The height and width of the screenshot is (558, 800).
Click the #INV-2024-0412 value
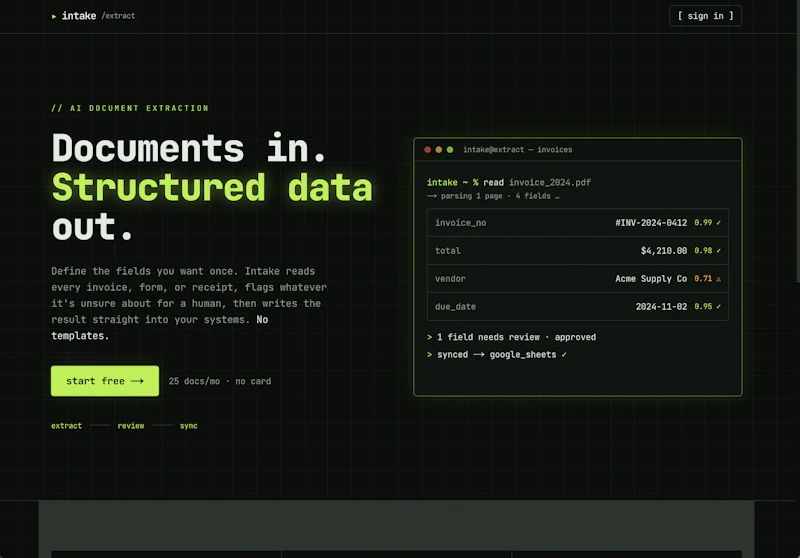click(x=651, y=223)
